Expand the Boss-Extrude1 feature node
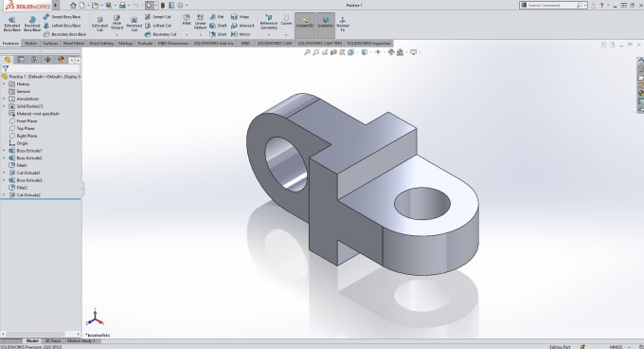The height and width of the screenshot is (349, 644). (4, 151)
